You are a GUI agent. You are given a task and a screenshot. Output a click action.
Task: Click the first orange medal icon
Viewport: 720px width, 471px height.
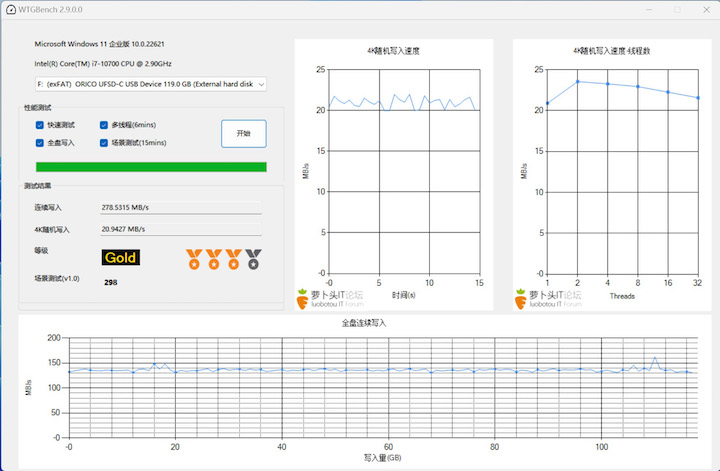(x=194, y=259)
